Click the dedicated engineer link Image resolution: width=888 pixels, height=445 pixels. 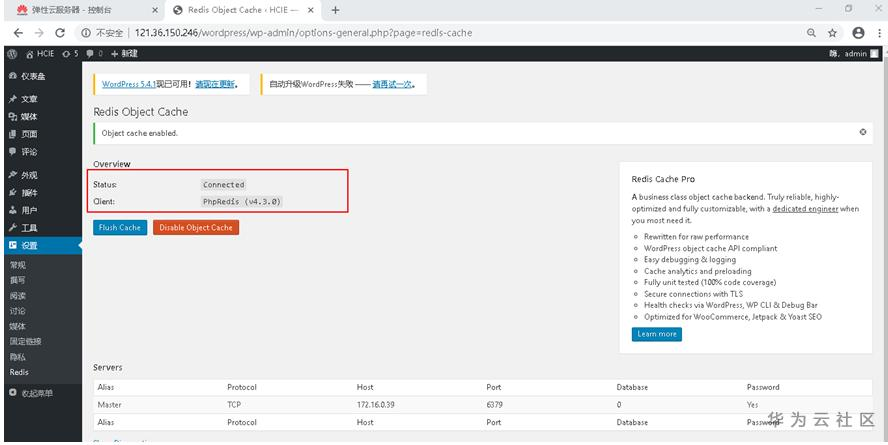tap(805, 209)
